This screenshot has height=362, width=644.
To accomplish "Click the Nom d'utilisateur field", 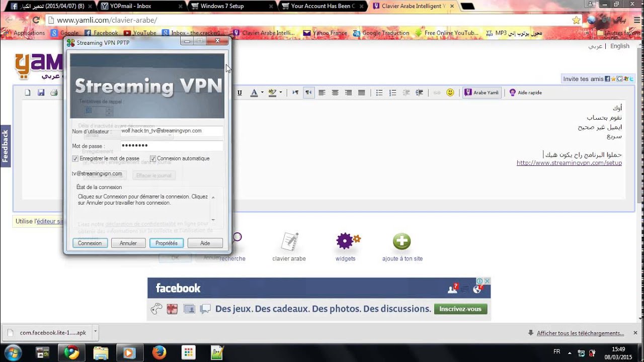I will coord(172,131).
